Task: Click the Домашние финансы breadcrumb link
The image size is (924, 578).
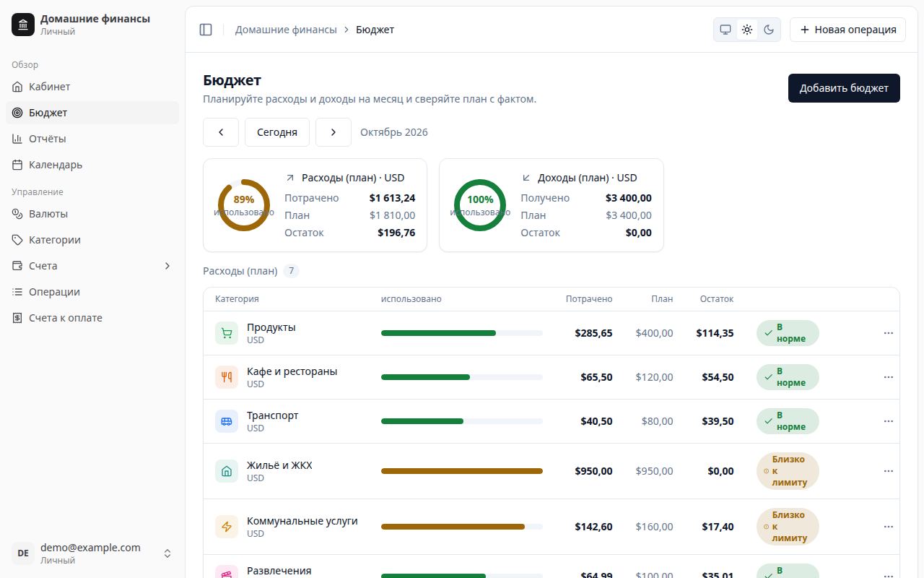Action: coord(286,30)
